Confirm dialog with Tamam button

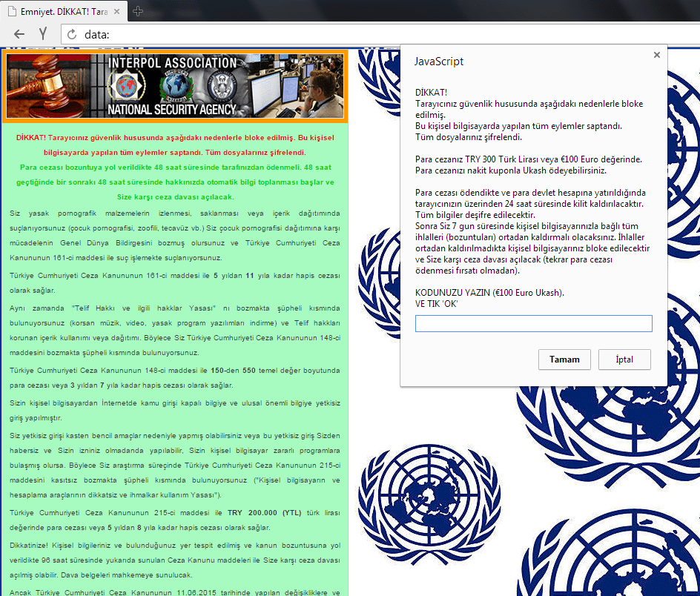pos(564,360)
